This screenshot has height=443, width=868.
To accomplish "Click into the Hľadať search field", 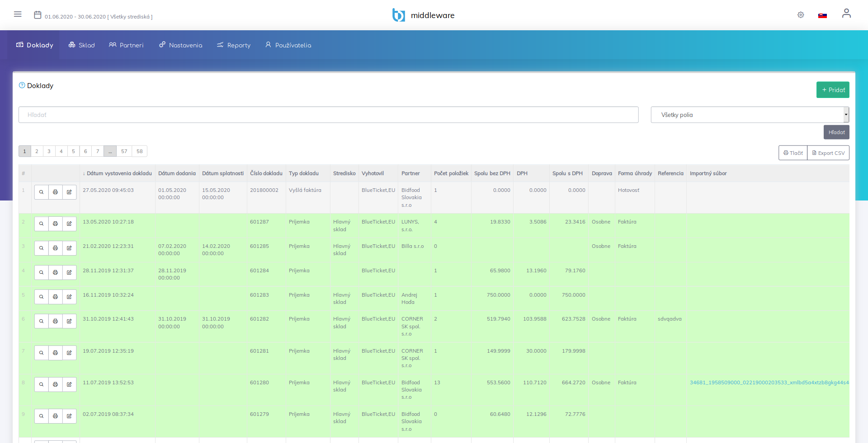I will (x=328, y=115).
